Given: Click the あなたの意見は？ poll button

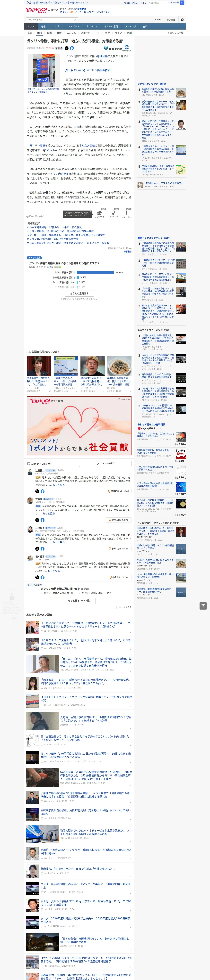Looking at the screenshot, I should 79,293.
